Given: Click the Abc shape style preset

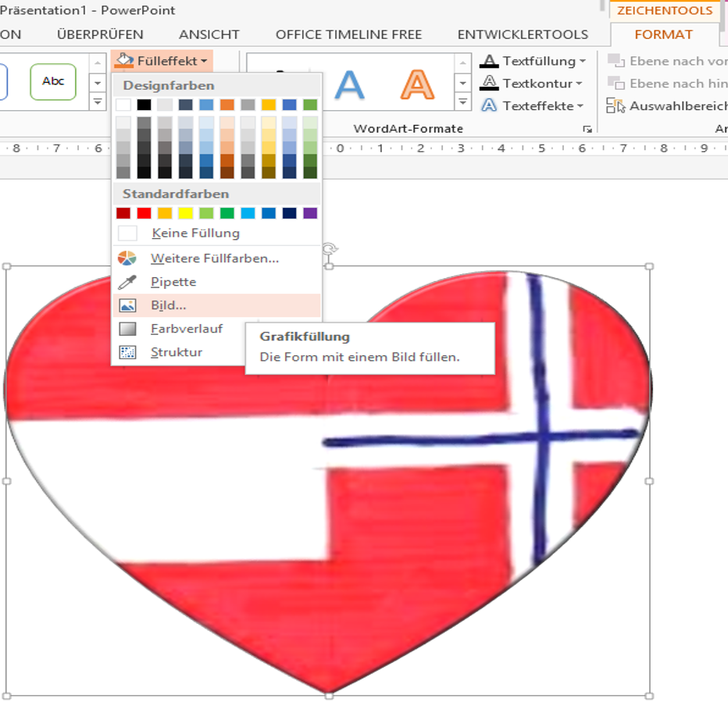Looking at the screenshot, I should pos(53,81).
